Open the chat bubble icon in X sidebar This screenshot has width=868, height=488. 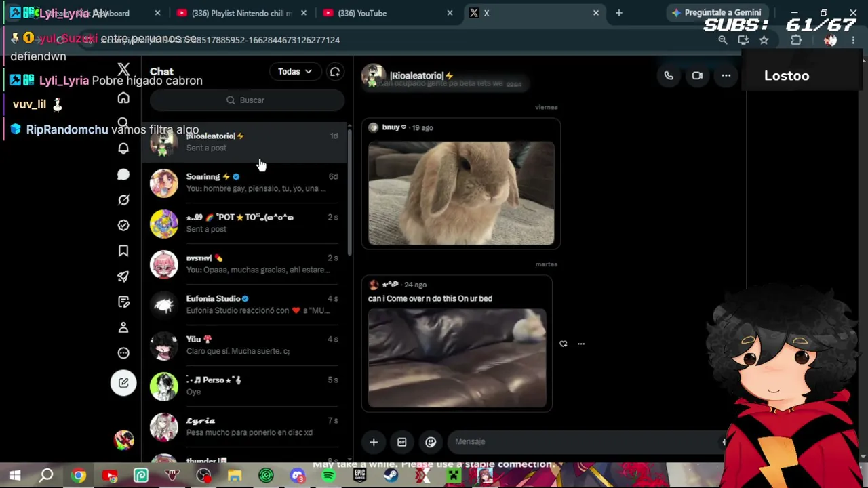pyautogui.click(x=123, y=174)
